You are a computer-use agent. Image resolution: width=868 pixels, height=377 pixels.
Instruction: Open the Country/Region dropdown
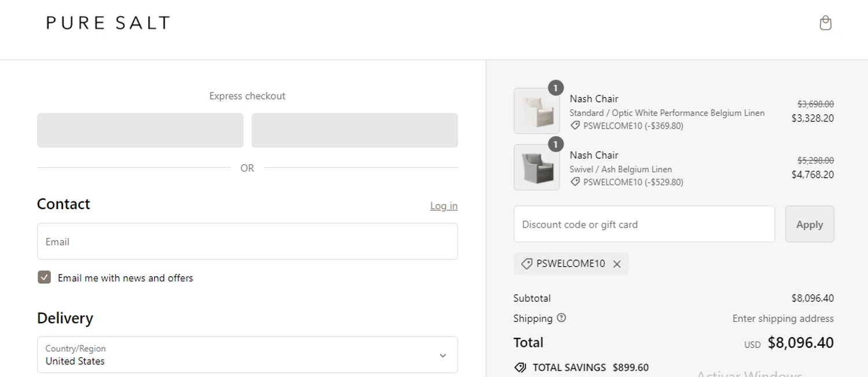coord(247,355)
